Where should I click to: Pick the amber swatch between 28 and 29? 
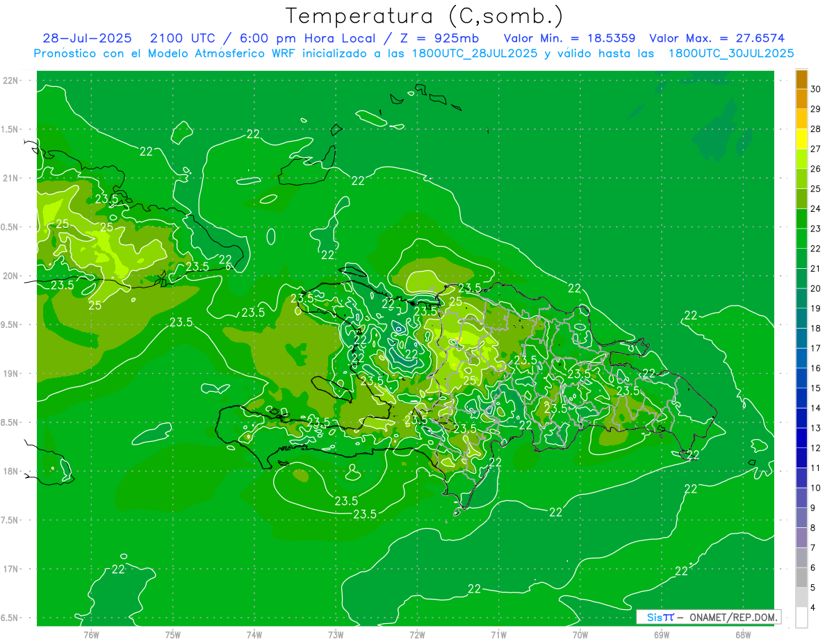point(801,119)
